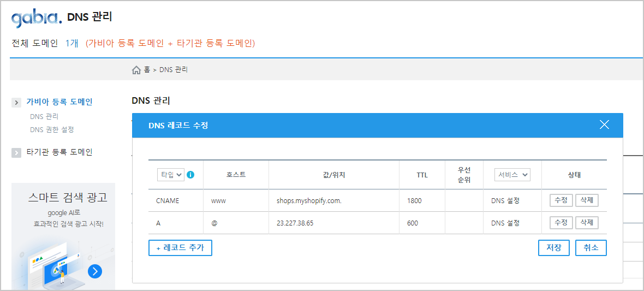Open the 서비스 dropdown
The image size is (644, 291).
click(512, 175)
